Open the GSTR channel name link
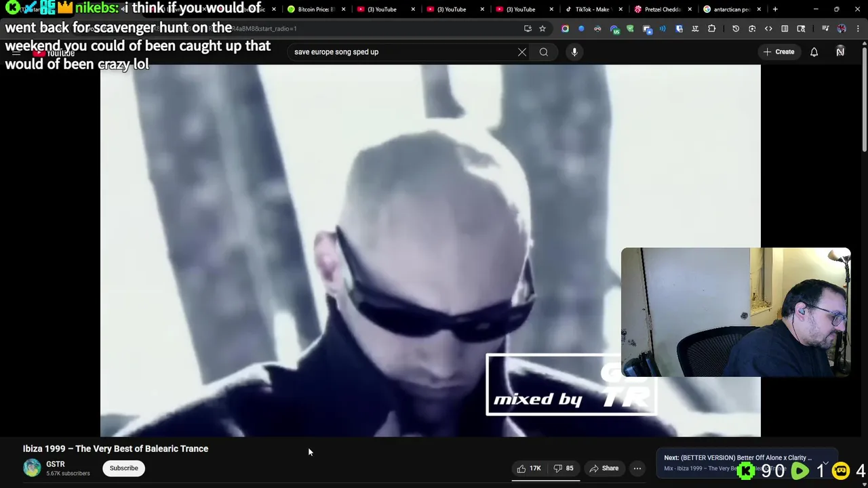 click(56, 464)
